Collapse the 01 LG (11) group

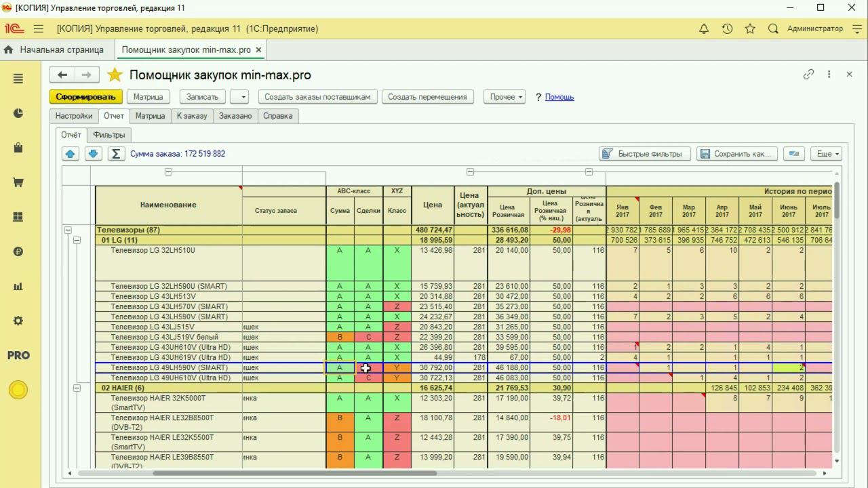click(77, 241)
